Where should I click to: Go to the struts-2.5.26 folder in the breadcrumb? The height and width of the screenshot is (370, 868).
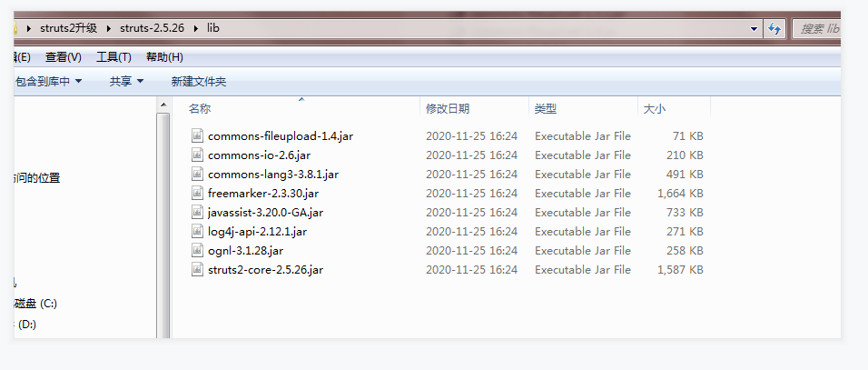click(x=152, y=28)
